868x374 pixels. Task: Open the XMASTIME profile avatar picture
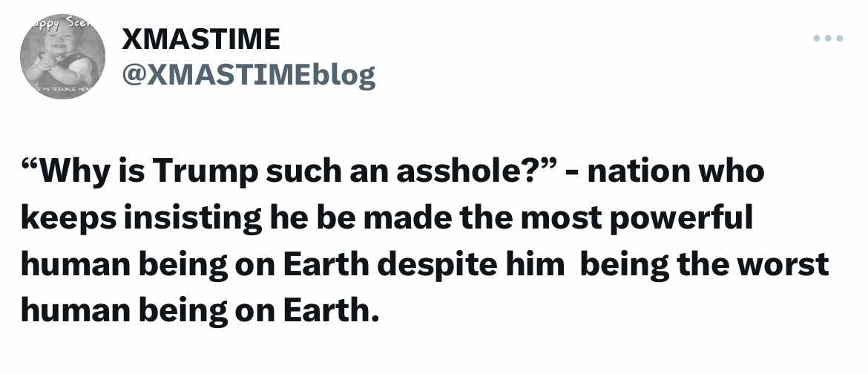point(62,56)
